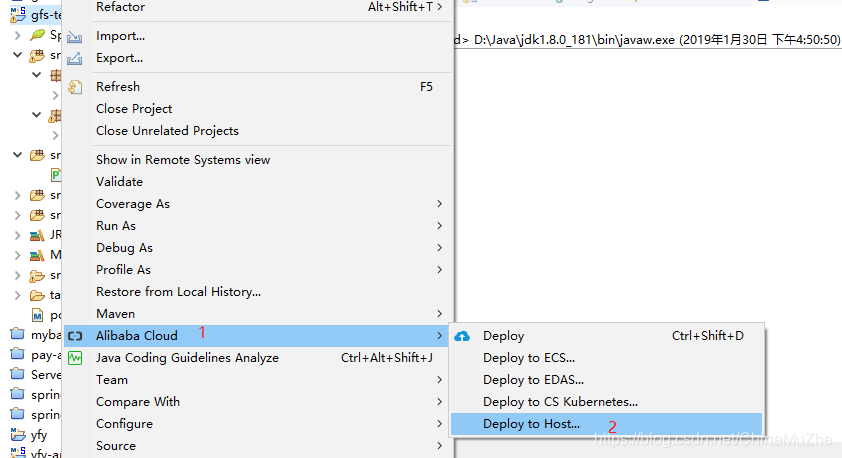This screenshot has width=842, height=458.
Task: Click the pom file M icon
Action: [x=37, y=315]
